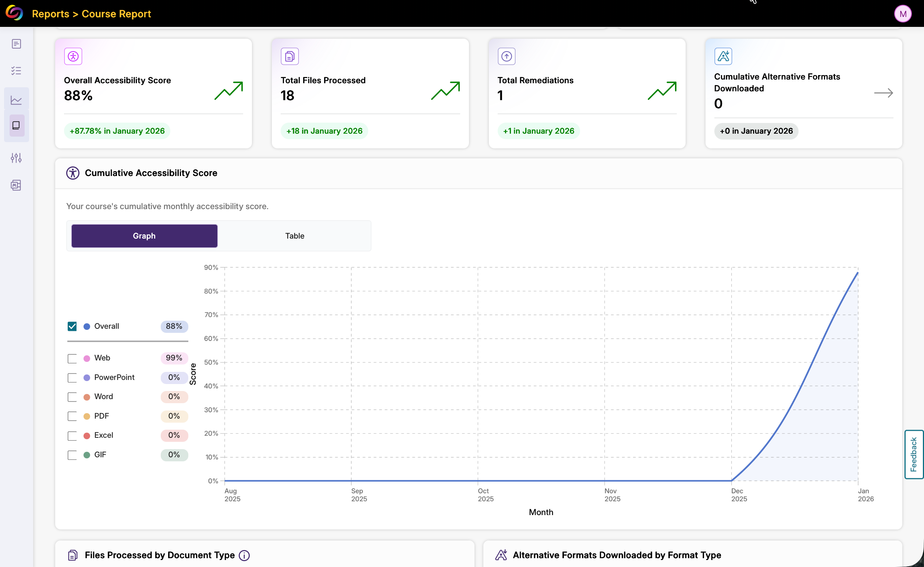The height and width of the screenshot is (567, 924).
Task: Click the LMS integration icon at sidebar bottom
Action: (17, 185)
